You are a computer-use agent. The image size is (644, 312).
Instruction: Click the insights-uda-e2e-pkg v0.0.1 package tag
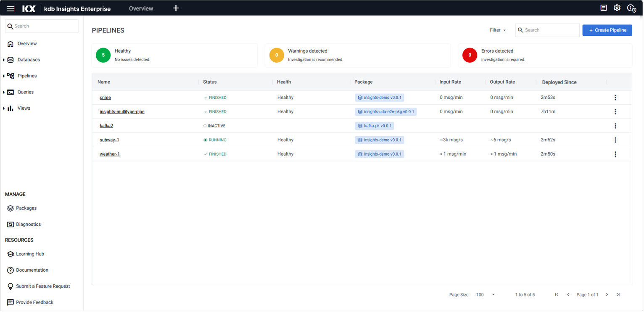pyautogui.click(x=385, y=112)
